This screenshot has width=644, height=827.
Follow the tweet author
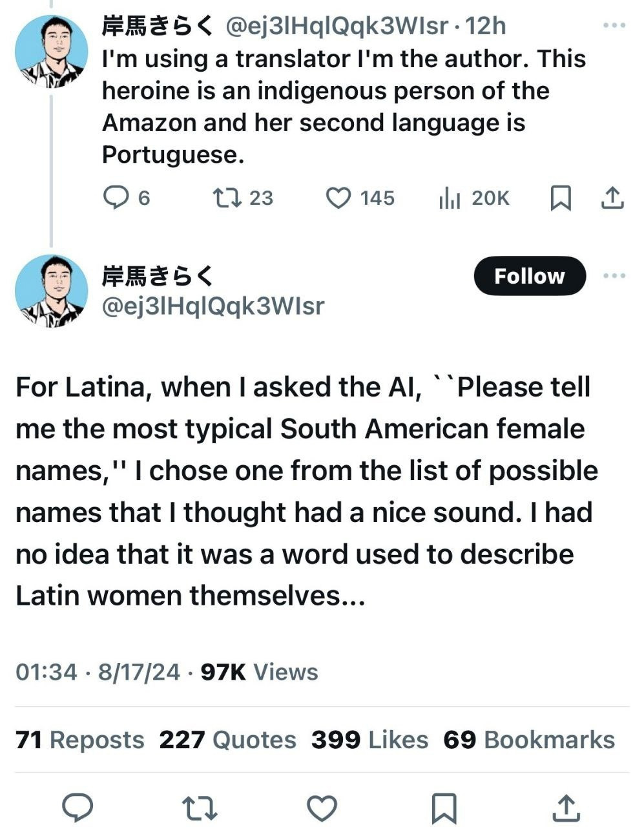point(530,276)
